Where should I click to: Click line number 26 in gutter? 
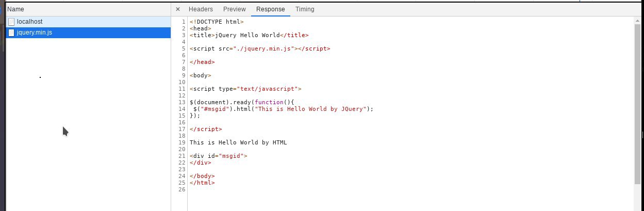pos(181,189)
